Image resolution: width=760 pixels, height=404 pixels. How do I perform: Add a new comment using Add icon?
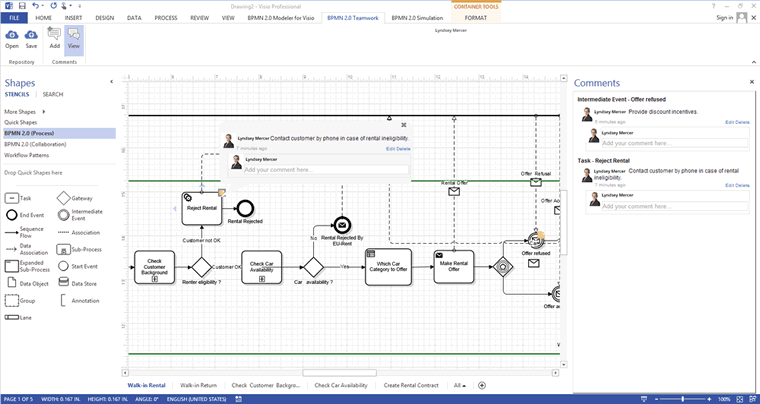[54, 39]
